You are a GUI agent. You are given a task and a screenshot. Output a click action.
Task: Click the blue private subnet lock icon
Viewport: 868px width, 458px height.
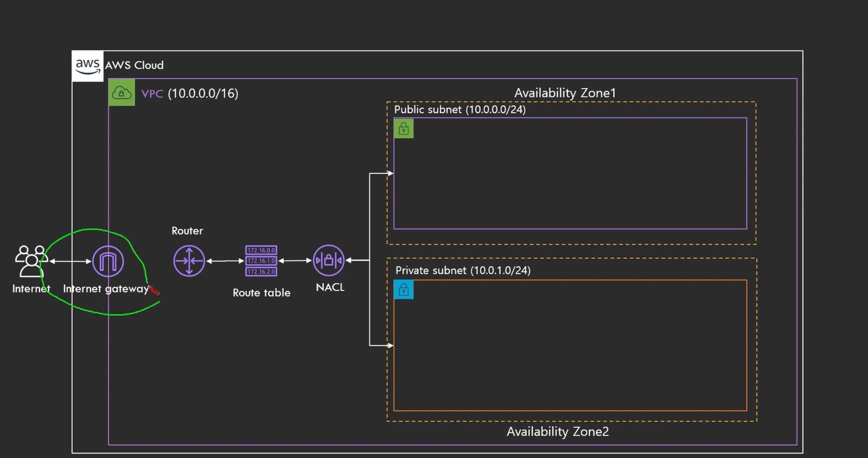(403, 290)
